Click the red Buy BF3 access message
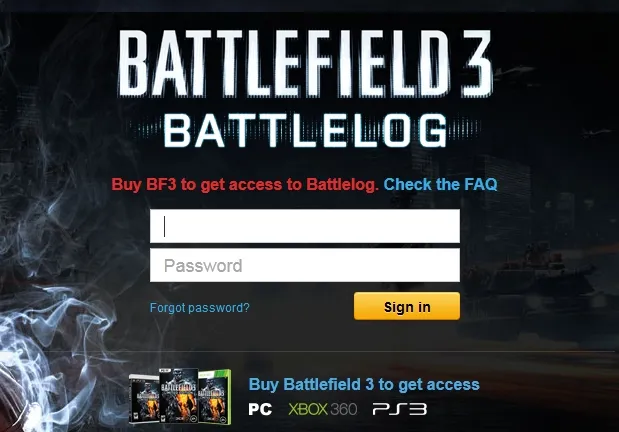The image size is (619, 432). tap(245, 184)
